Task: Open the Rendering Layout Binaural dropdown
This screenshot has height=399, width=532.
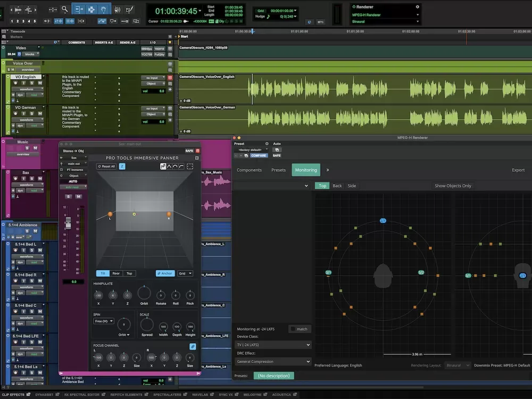Action: tap(458, 365)
